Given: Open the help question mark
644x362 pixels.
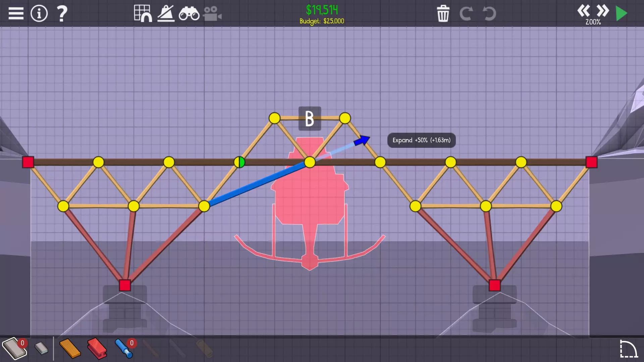Looking at the screenshot, I should (x=62, y=13).
